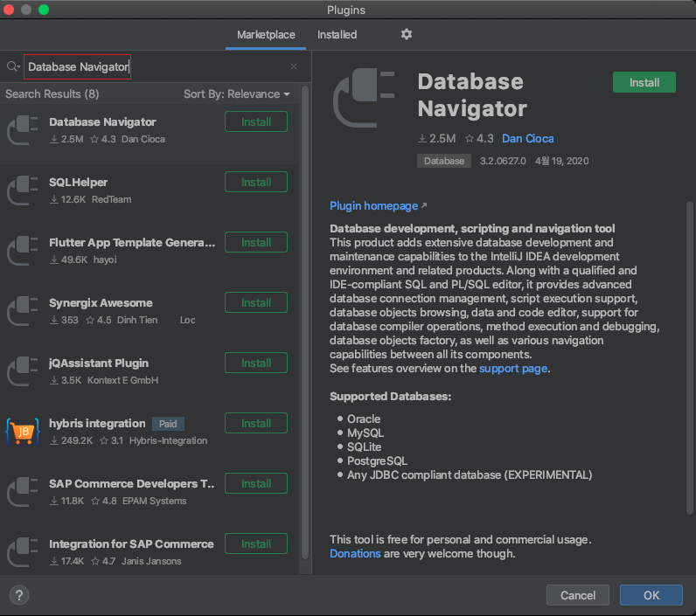Click the external link arrow by Plugin homepage
Viewport: 696px width, 616px height.
(x=424, y=205)
